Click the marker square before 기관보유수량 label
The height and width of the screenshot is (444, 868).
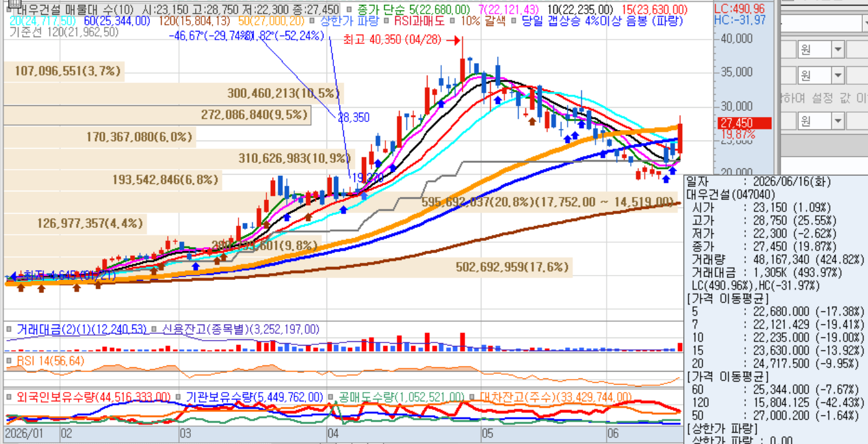[x=178, y=397]
